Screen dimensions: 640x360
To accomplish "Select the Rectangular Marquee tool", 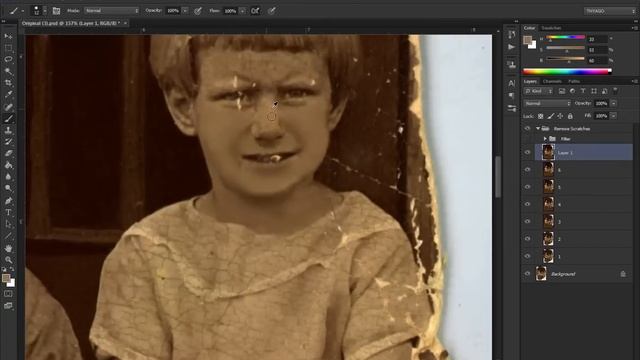I will [8, 48].
